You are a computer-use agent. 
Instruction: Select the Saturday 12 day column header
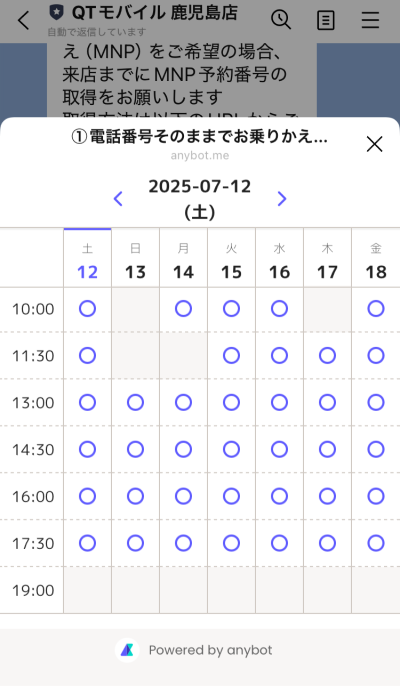click(88, 258)
